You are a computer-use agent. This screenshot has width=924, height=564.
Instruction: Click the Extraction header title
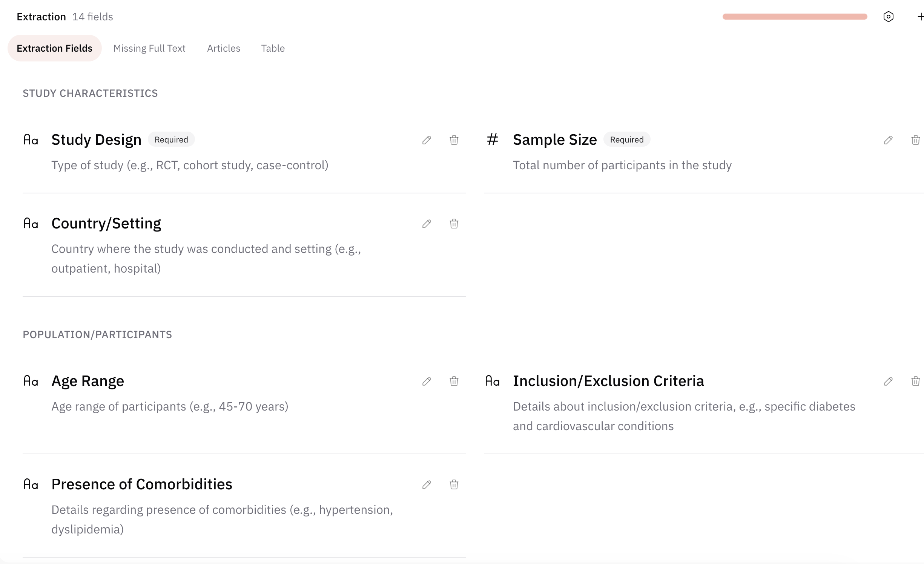[41, 17]
